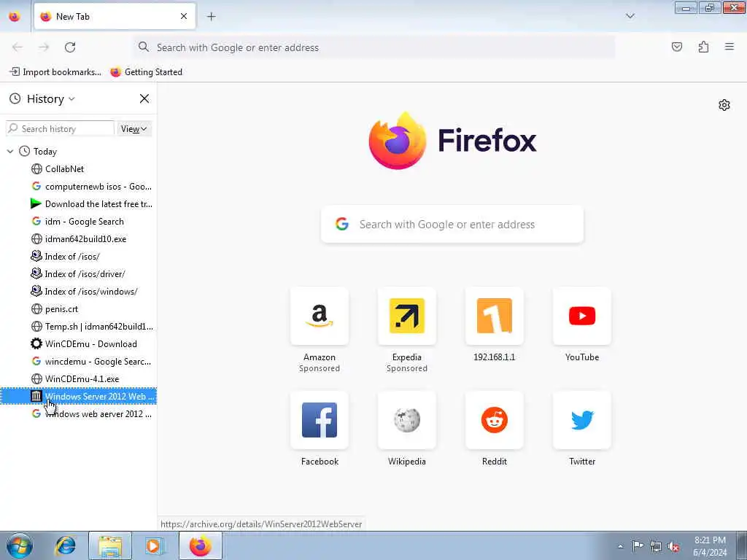Open the Getting Started bookmark
This screenshot has width=747, height=560.
coord(146,72)
